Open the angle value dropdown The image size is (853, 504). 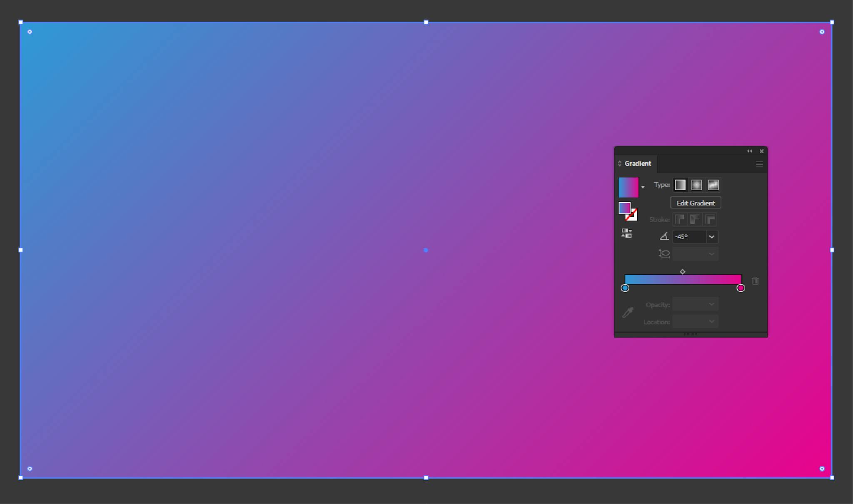(711, 236)
